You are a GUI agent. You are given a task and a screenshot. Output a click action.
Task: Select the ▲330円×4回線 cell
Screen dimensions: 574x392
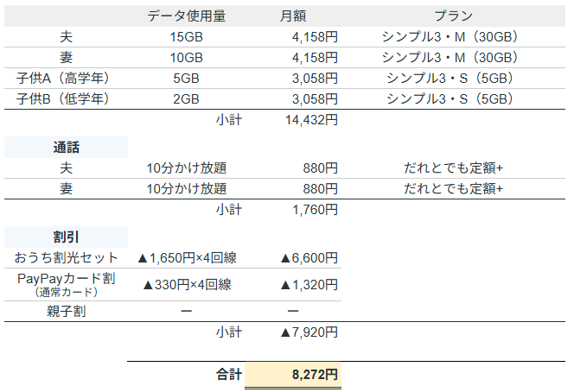[186, 284]
